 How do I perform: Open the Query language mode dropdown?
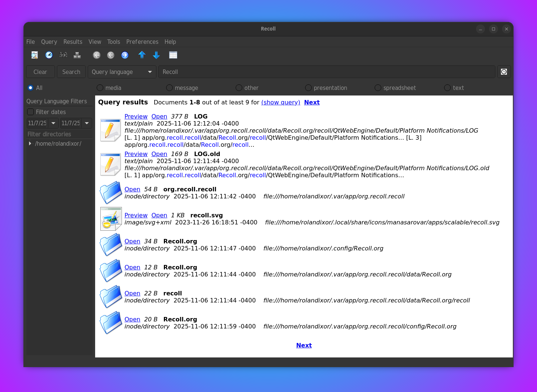(122, 72)
